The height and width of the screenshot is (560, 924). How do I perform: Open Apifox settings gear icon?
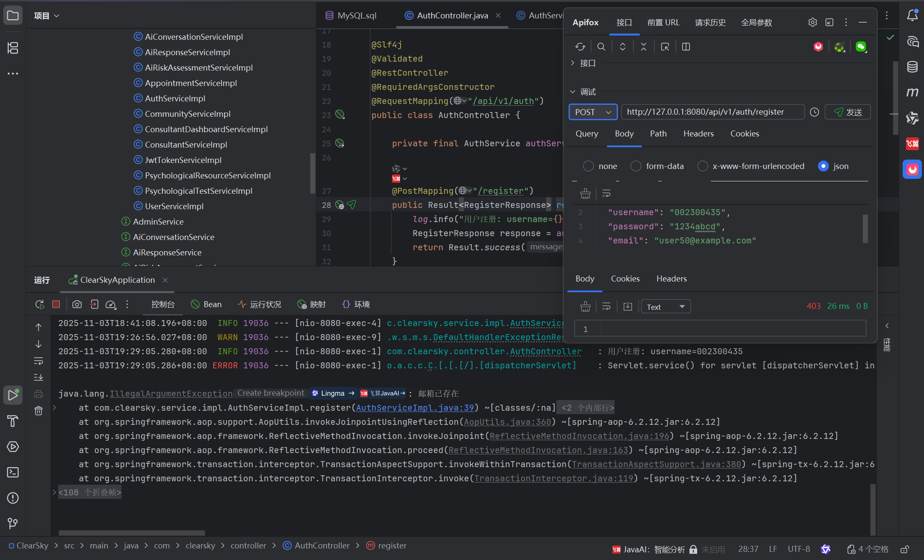click(812, 22)
